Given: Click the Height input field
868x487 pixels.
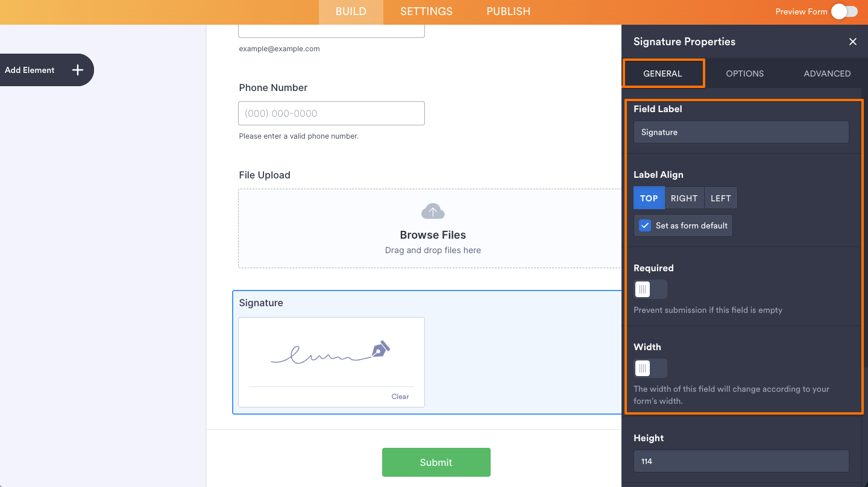Looking at the screenshot, I should (x=741, y=461).
